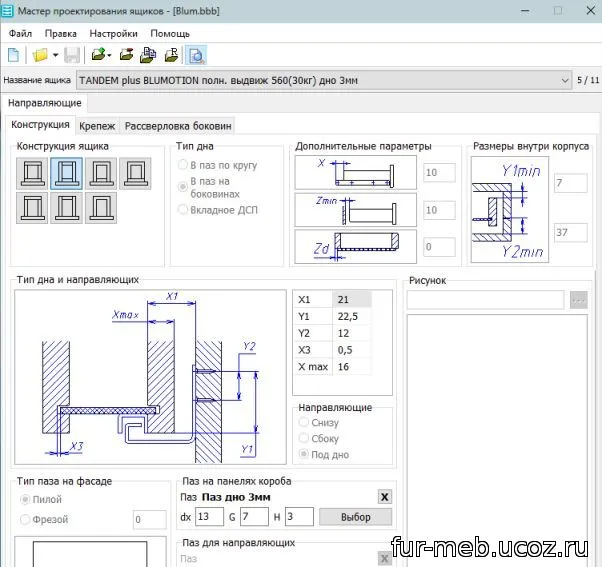Click the preview magnifier toolbar icon

[196, 55]
